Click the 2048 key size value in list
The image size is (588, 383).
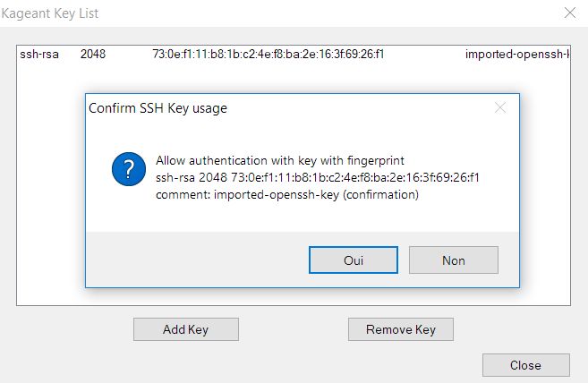click(x=93, y=55)
